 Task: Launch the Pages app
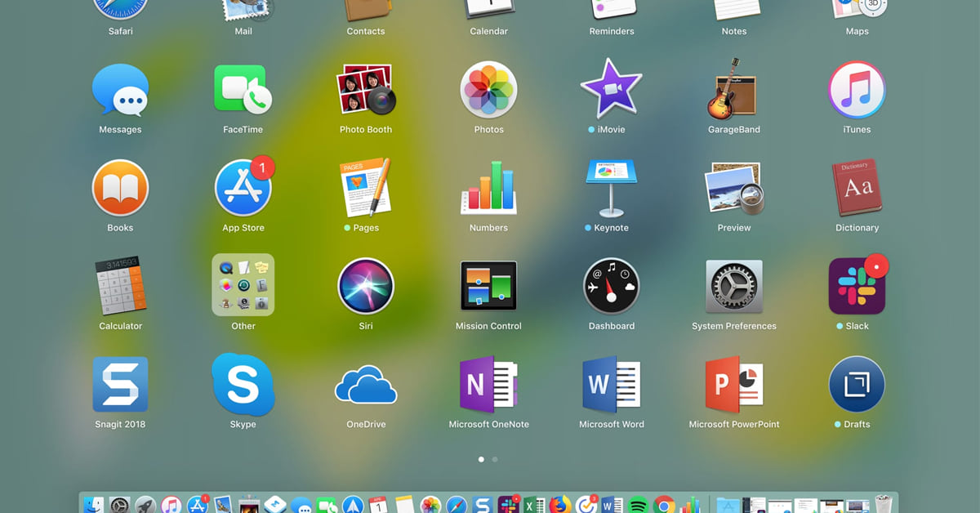click(366, 188)
